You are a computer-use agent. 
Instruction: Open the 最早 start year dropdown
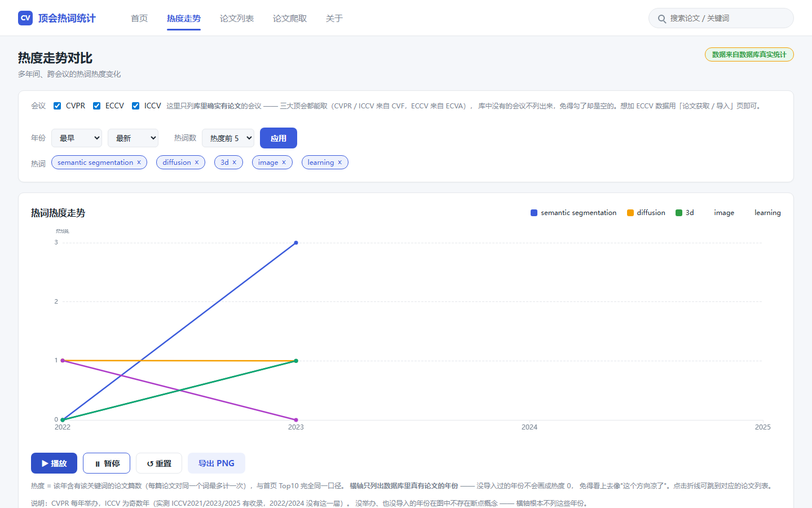click(x=77, y=138)
